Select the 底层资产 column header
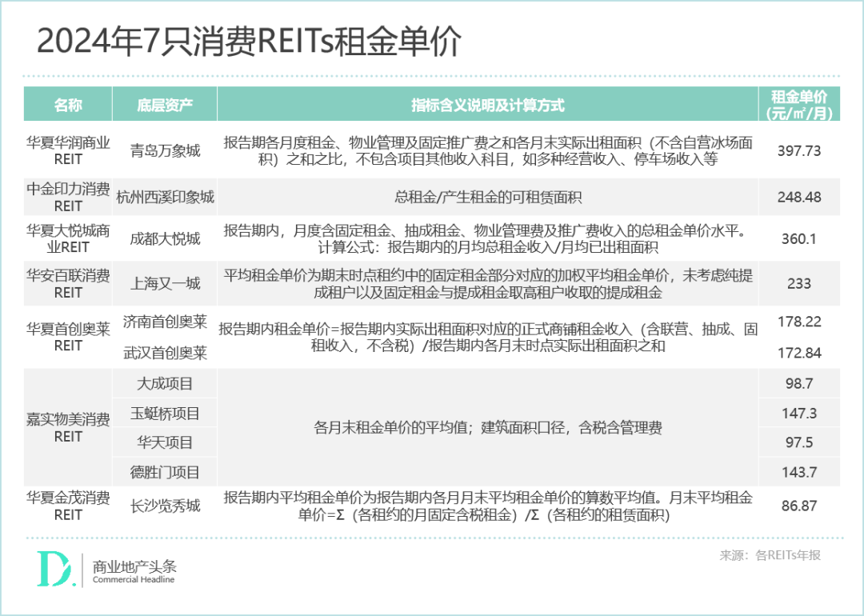This screenshot has width=864, height=616. point(166,104)
